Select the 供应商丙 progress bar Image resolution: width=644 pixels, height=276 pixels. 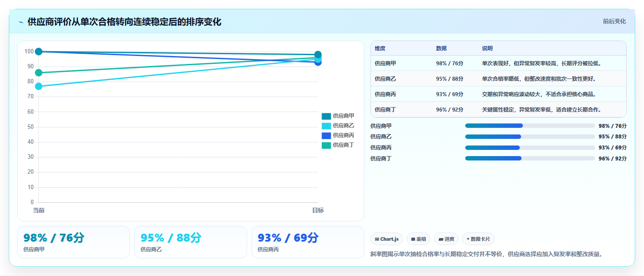pyautogui.click(x=530, y=148)
